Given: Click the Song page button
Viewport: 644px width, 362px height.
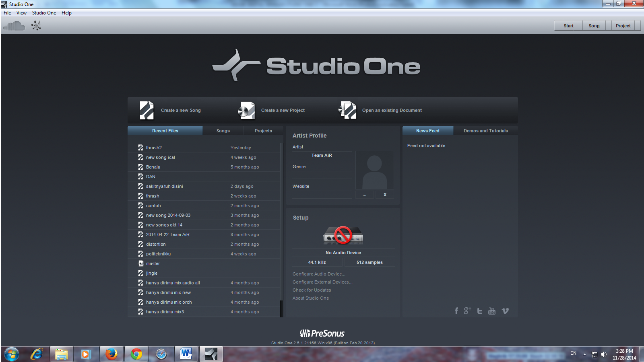Looking at the screenshot, I should (594, 26).
